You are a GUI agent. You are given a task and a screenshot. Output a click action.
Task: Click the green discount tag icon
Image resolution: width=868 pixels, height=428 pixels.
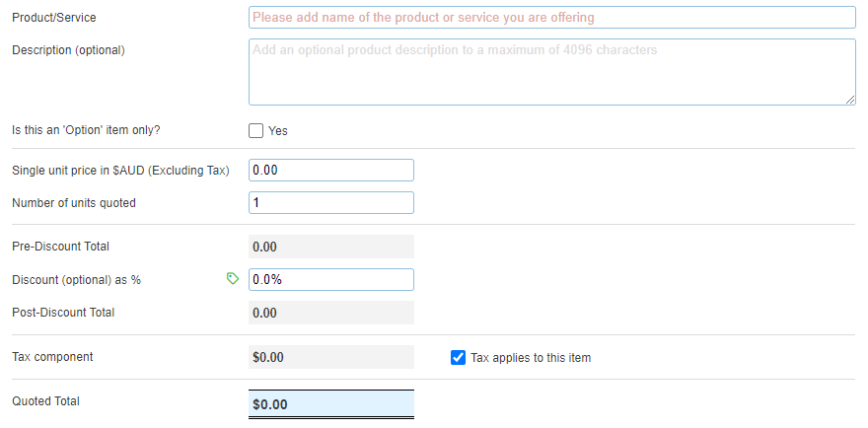[x=233, y=279]
